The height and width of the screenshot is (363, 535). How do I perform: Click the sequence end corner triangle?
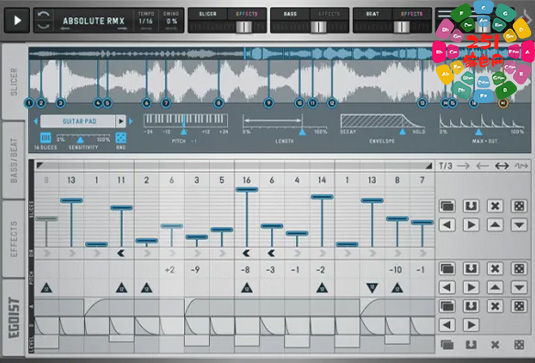tap(429, 166)
